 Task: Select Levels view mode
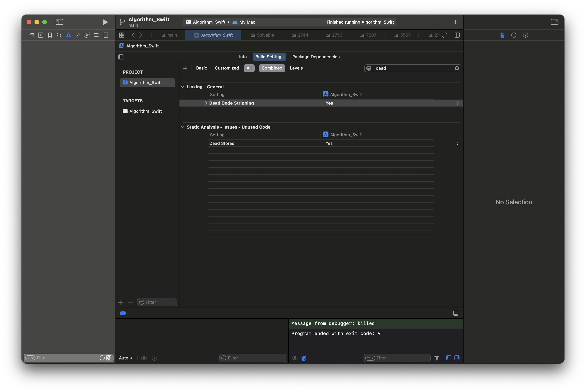click(296, 68)
